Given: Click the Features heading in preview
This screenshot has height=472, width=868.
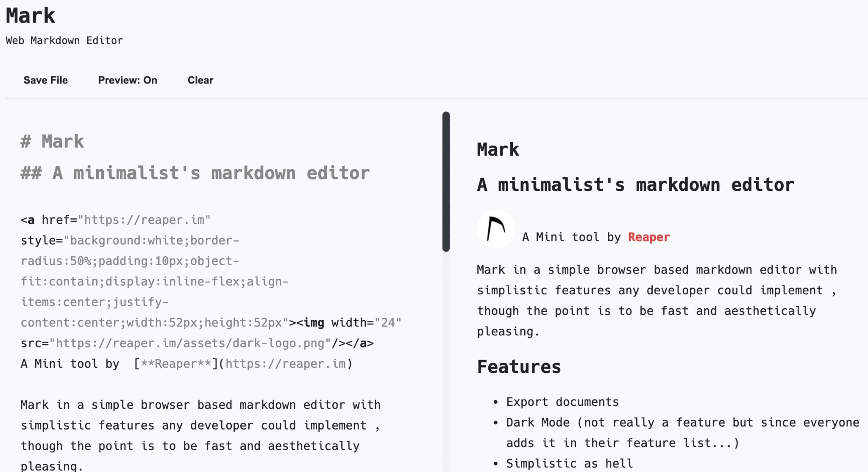Looking at the screenshot, I should pyautogui.click(x=519, y=367).
